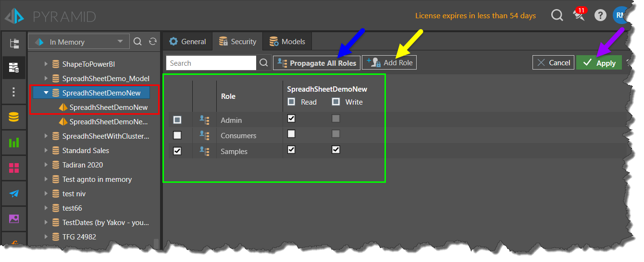Click the database icon of Tadiran 2020
Viewport: 644px width, 262px height.
click(x=56, y=165)
